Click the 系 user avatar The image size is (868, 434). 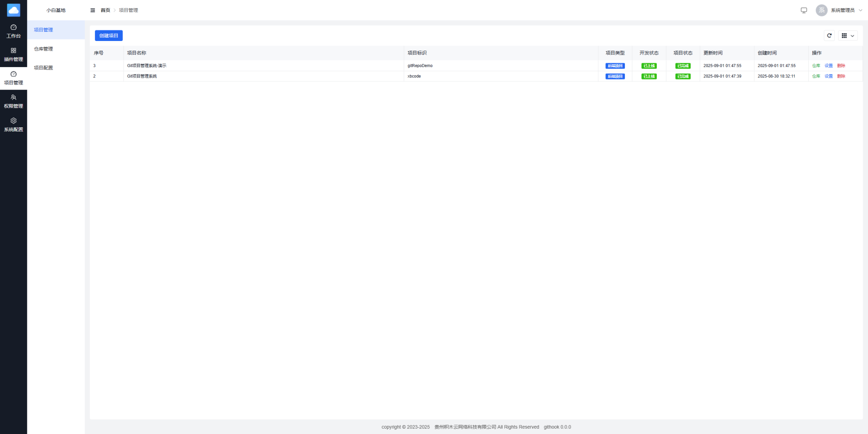[x=821, y=10]
